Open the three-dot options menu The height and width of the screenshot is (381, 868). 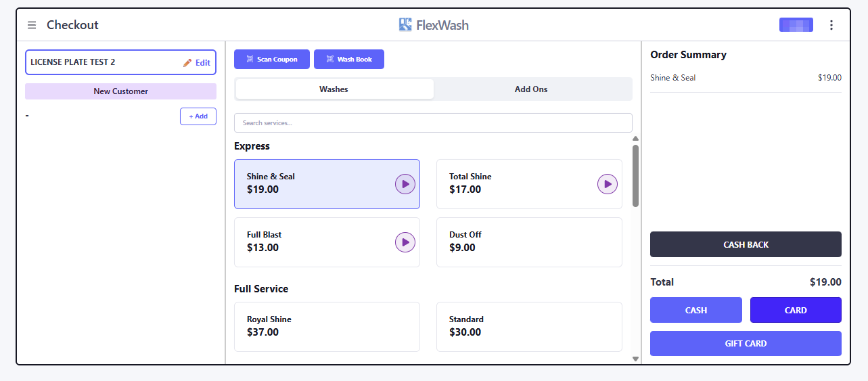[x=831, y=25]
